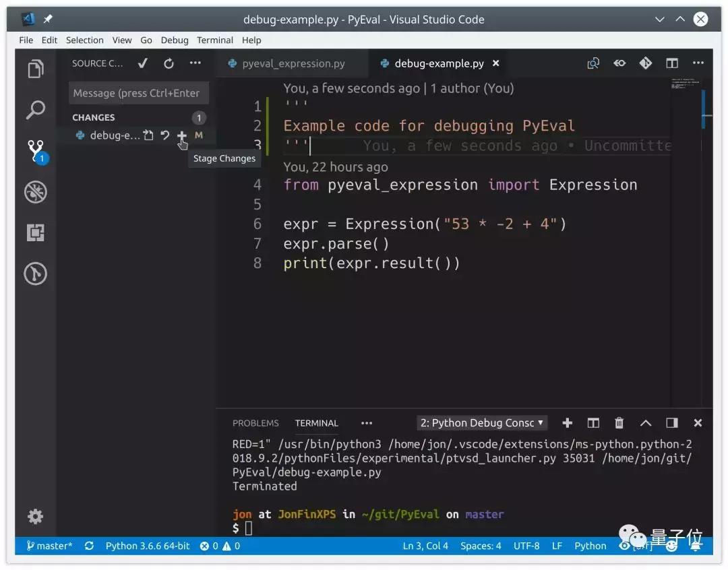Open the Source Control more actions menu

click(195, 63)
